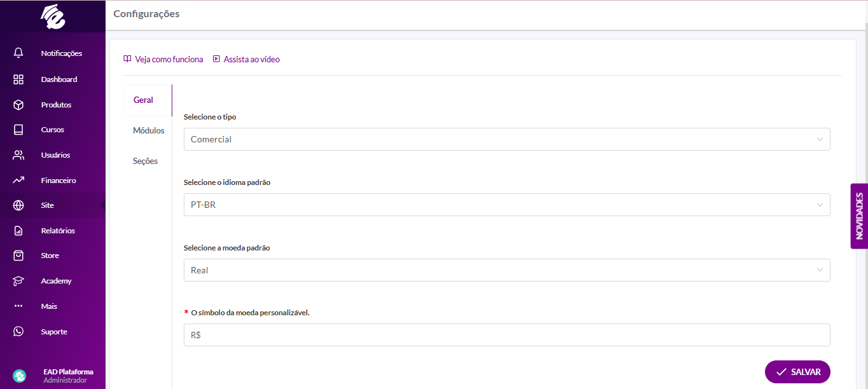868x389 pixels.
Task: Open the Real currency dropdown
Action: click(x=507, y=270)
